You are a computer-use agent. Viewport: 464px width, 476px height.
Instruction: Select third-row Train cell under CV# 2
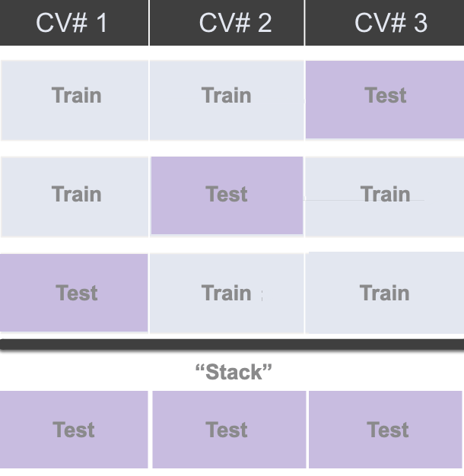tap(227, 294)
